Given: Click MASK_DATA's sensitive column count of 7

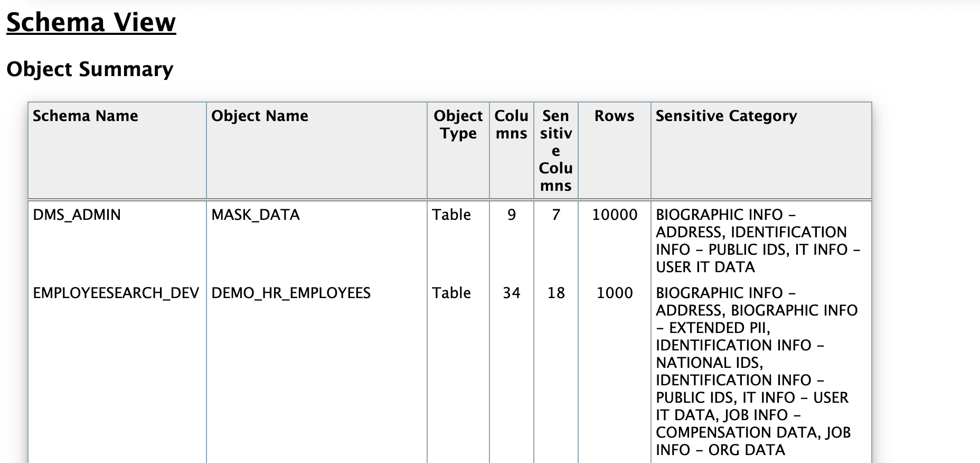Looking at the screenshot, I should [556, 215].
